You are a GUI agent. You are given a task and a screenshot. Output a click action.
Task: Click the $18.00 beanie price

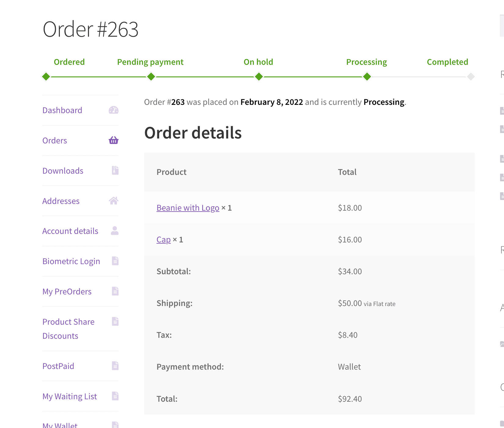[x=350, y=208]
